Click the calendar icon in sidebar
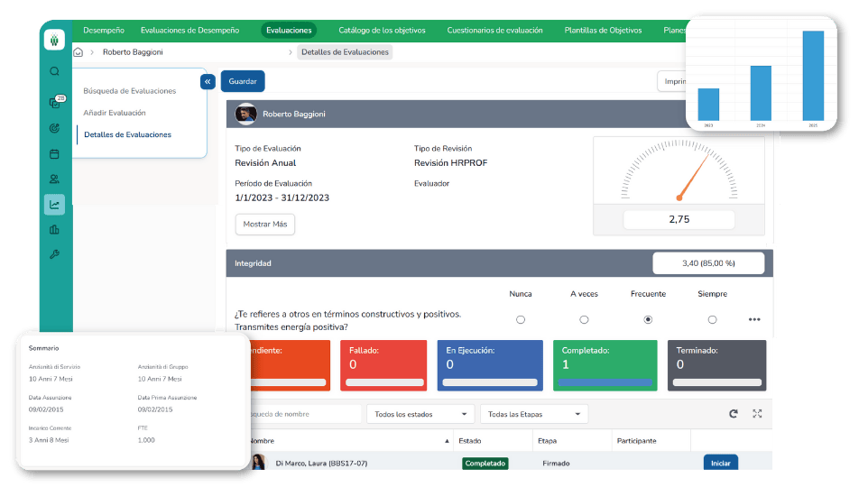 [55, 153]
